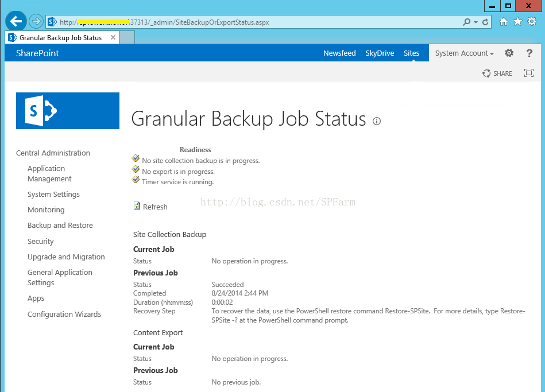Open the SharePoint settings gear menu
This screenshot has height=392, width=545.
(509, 53)
